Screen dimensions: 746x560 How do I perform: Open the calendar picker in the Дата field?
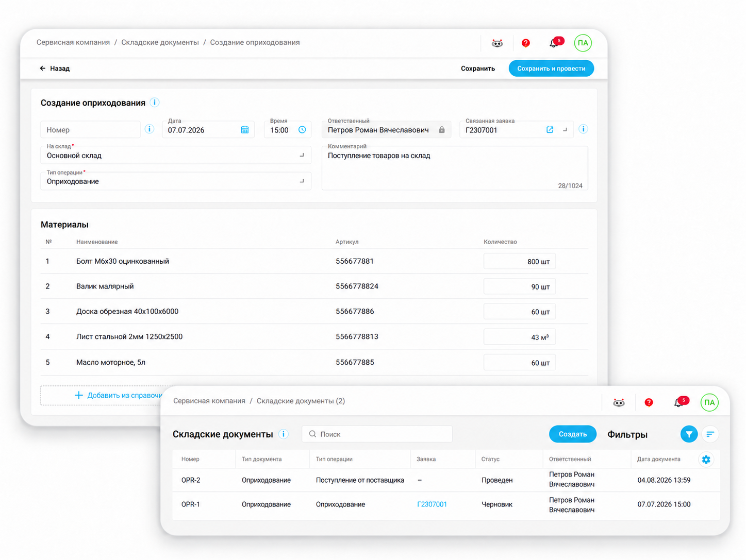coord(245,130)
